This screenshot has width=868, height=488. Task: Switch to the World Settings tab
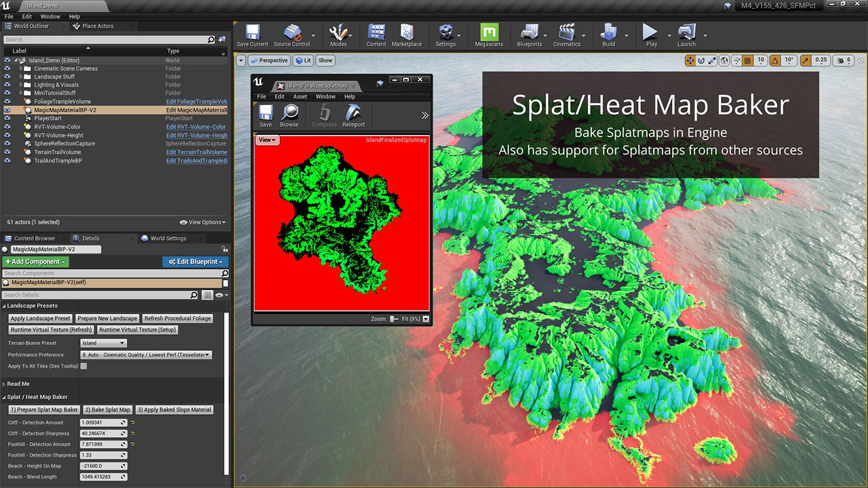click(x=167, y=239)
